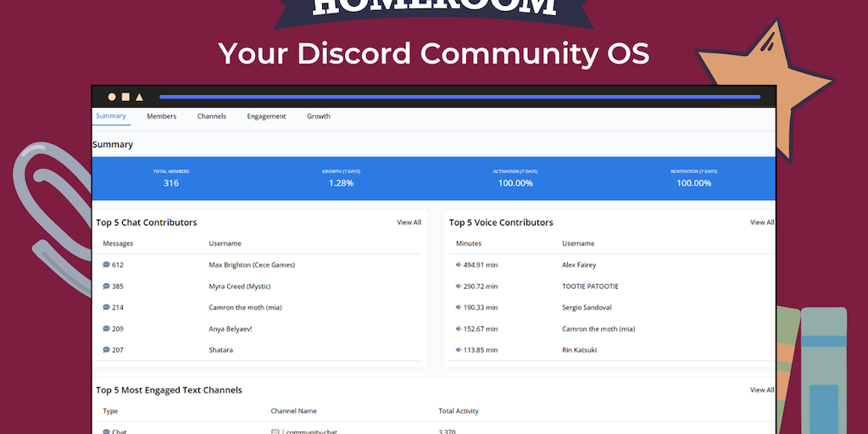The height and width of the screenshot is (434, 868).
Task: Switch to the Summary tab
Action: click(x=111, y=115)
